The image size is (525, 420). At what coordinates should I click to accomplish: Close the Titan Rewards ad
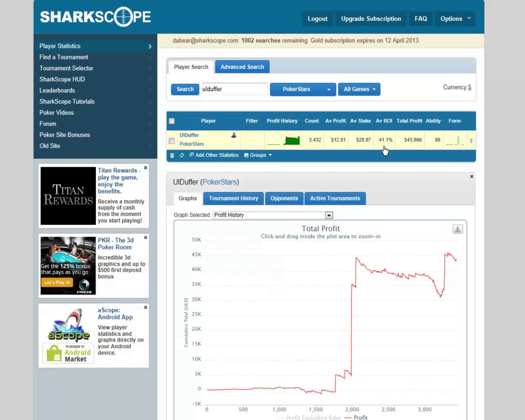(146, 168)
